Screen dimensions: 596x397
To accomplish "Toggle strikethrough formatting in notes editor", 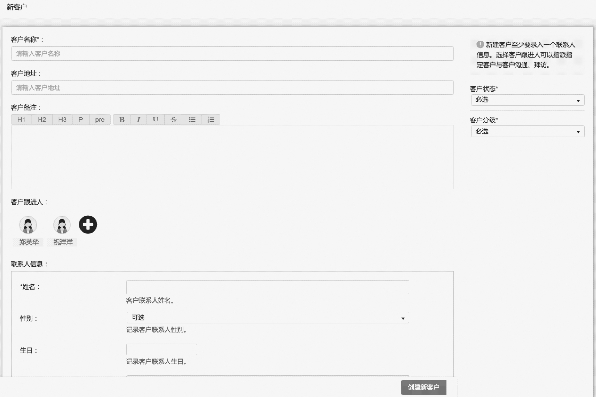I will click(174, 119).
